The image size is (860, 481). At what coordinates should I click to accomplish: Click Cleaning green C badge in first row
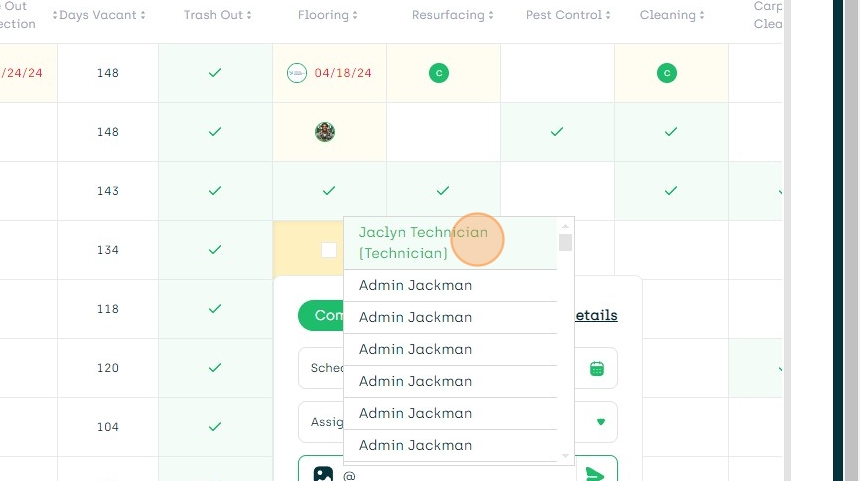667,73
